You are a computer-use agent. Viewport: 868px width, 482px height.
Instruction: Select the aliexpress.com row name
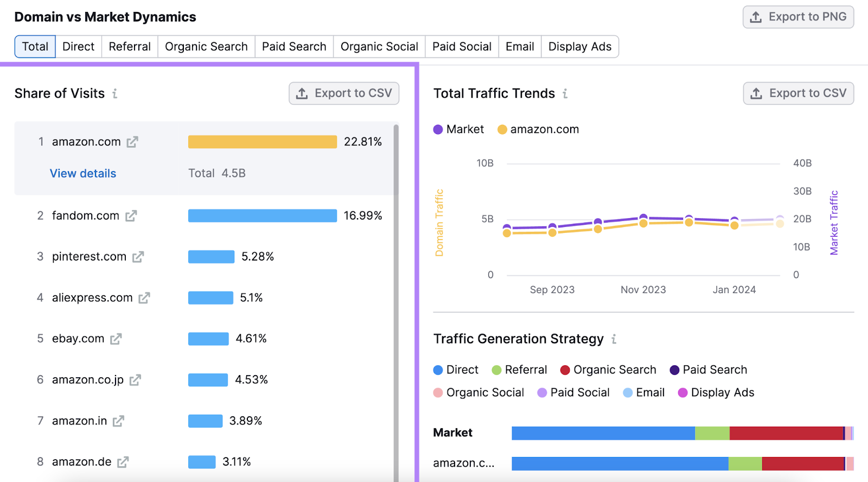pyautogui.click(x=92, y=298)
